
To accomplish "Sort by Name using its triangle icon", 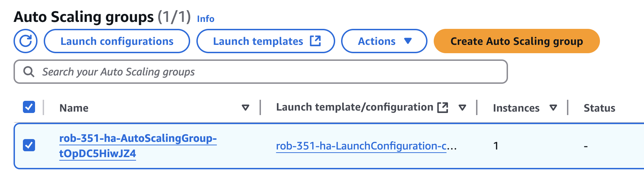I will pyautogui.click(x=245, y=108).
